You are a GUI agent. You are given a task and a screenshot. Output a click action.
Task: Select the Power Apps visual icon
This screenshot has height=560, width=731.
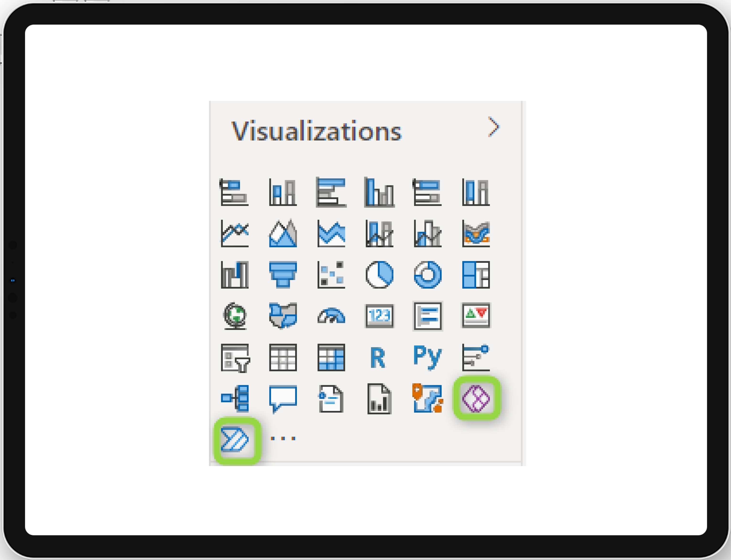coord(476,398)
